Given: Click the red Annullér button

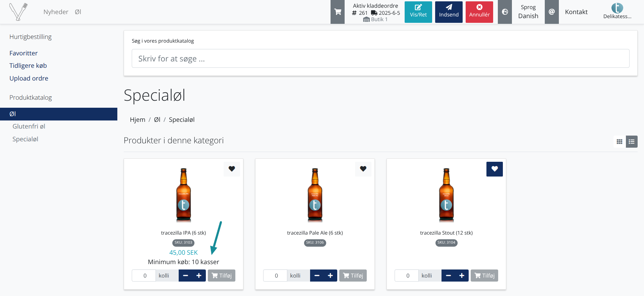Looking at the screenshot, I should tap(479, 12).
